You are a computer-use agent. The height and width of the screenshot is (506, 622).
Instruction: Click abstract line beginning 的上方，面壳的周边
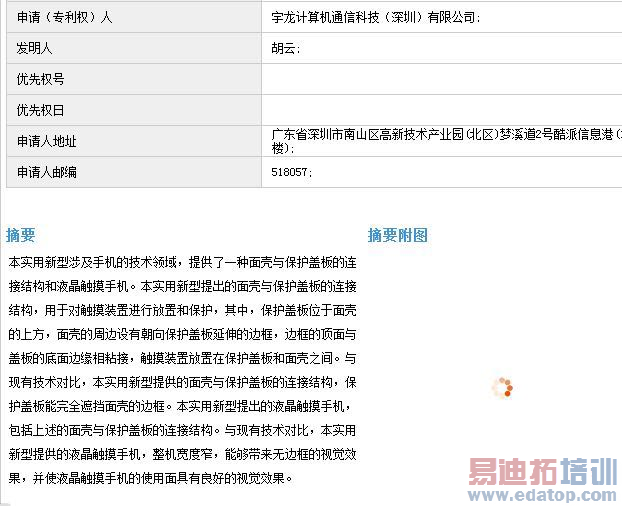[182, 334]
